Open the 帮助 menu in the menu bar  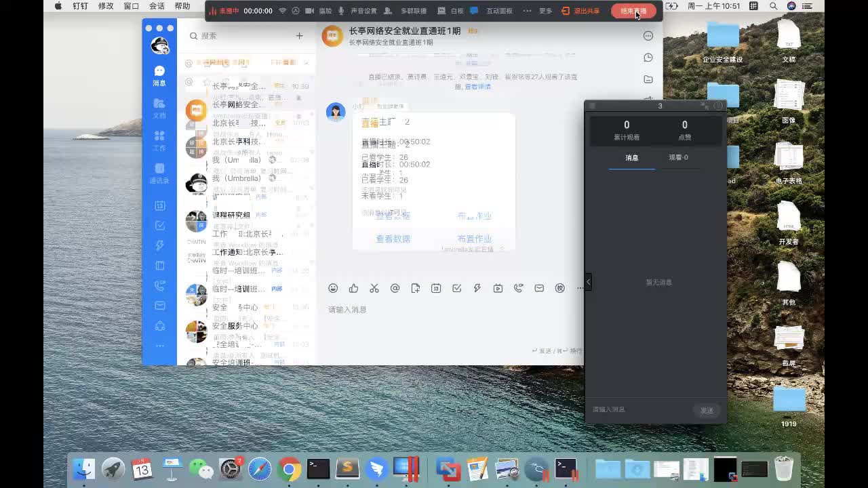[x=182, y=6]
